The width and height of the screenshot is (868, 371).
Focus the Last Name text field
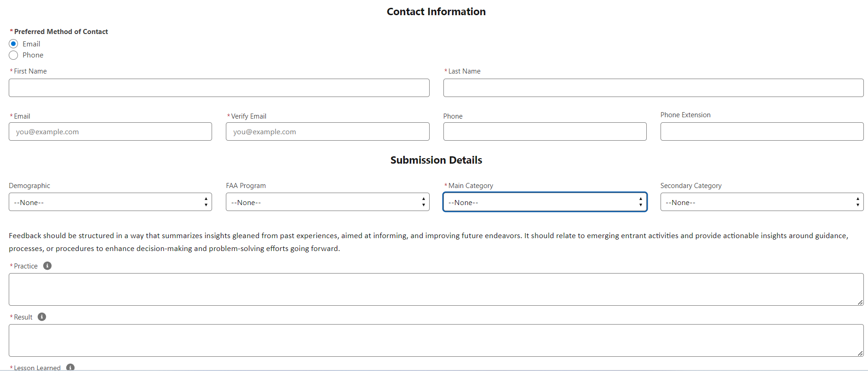pos(653,88)
